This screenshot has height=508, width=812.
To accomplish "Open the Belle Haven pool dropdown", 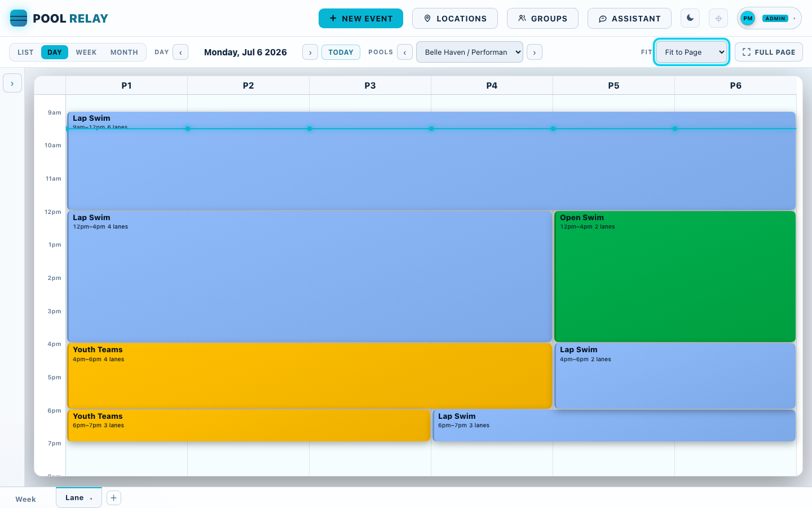I will click(x=470, y=52).
